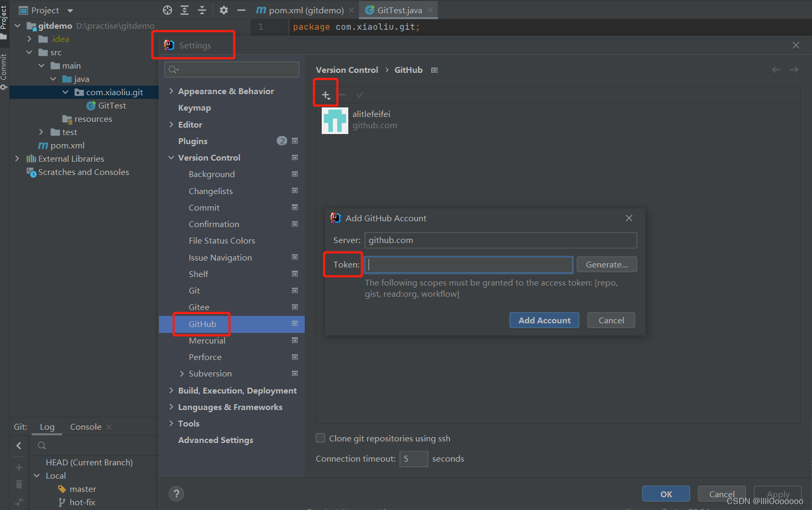The height and width of the screenshot is (510, 812).
Task: Open the Git Console tab
Action: pos(86,427)
